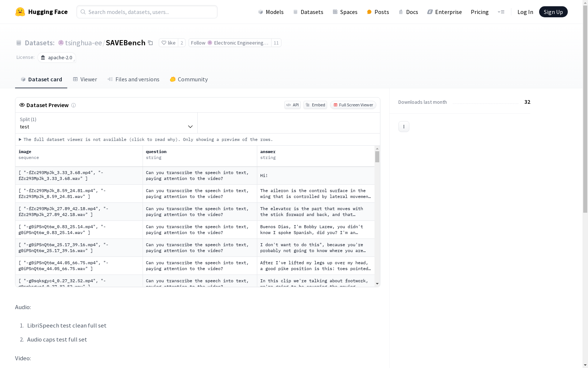This screenshot has height=368, width=588.
Task: Open Docs in the top navigation
Action: (x=408, y=12)
